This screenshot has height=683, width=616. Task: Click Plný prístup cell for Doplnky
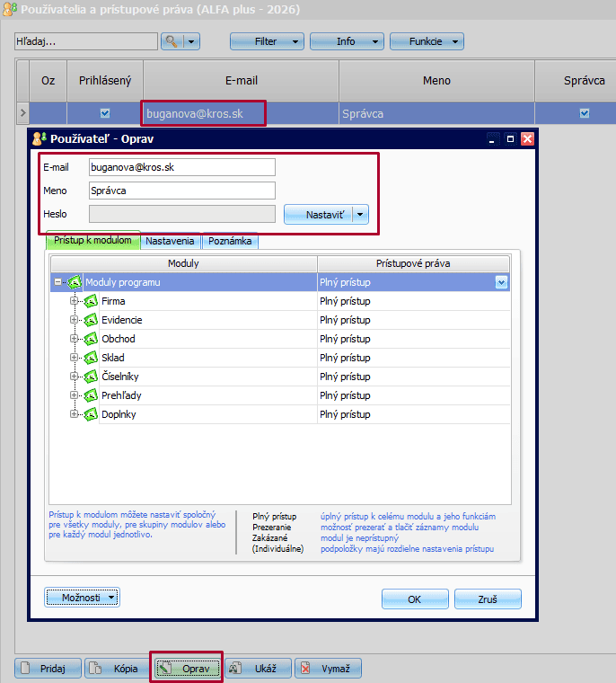pyautogui.click(x=414, y=414)
